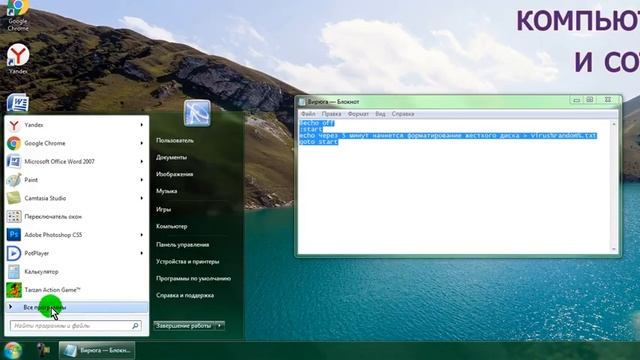Click Завершение работы button
Viewport: 640px width, 360px height.
coord(184,326)
